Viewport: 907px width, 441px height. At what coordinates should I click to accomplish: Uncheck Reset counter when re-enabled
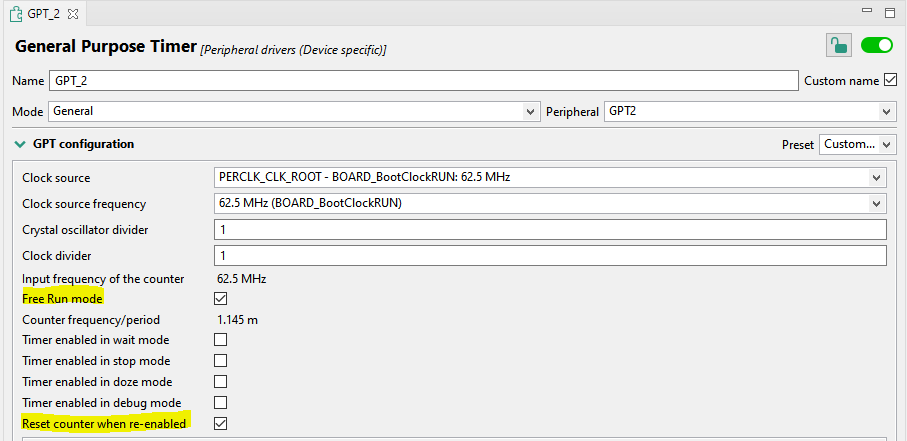[221, 424]
